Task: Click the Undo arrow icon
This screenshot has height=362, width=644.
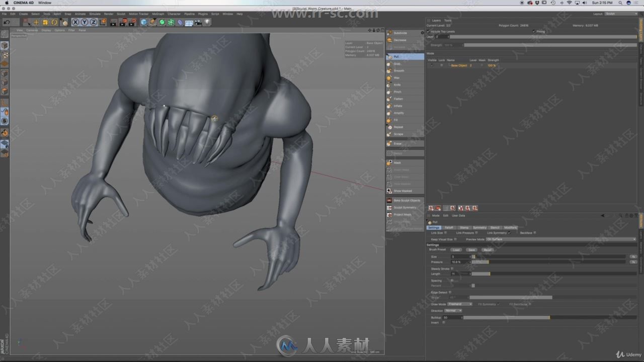Action: 7,22
